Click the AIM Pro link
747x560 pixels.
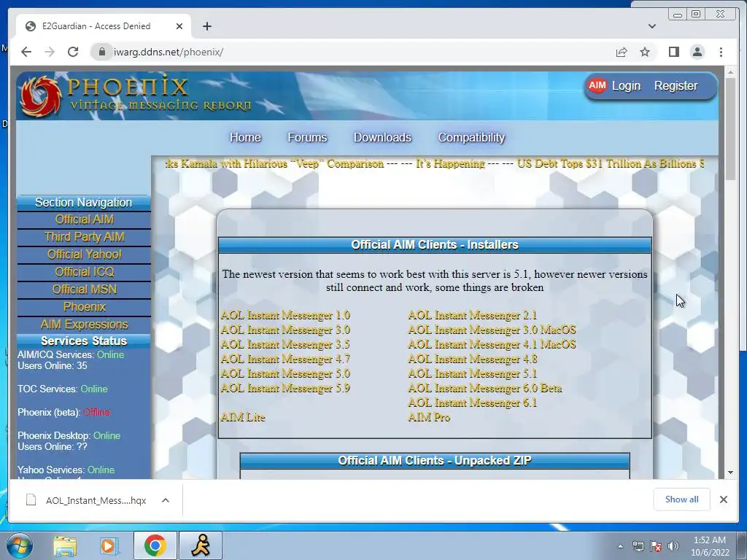429,417
